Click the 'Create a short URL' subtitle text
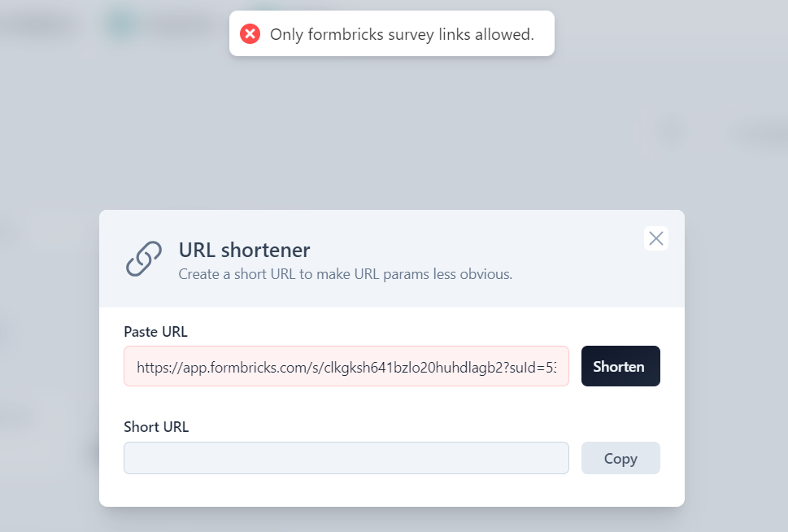Image resolution: width=788 pixels, height=532 pixels. [346, 274]
